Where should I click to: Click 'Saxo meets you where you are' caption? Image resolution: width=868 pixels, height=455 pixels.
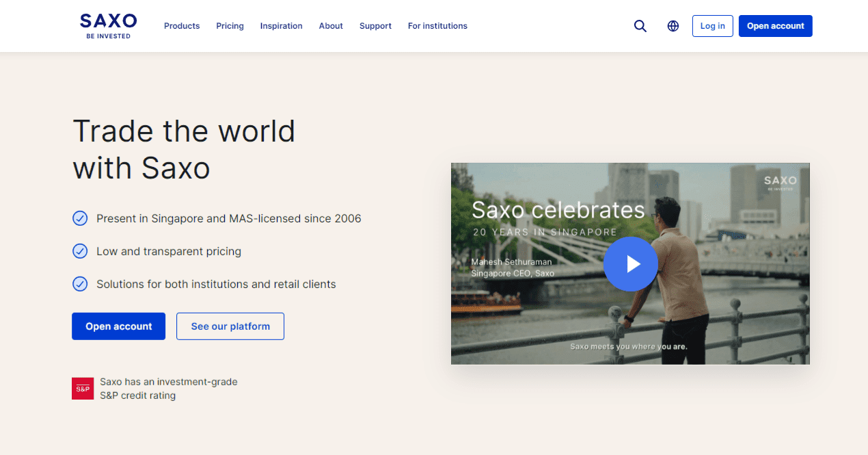point(629,346)
